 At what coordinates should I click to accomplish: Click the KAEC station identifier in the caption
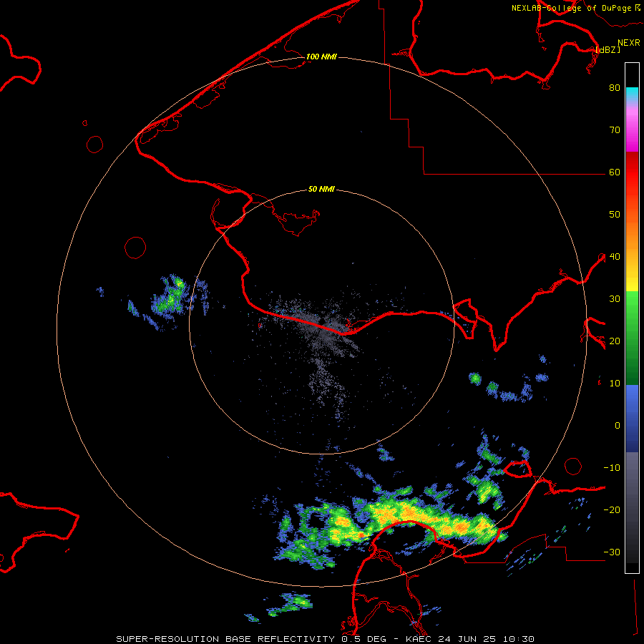pos(420,639)
